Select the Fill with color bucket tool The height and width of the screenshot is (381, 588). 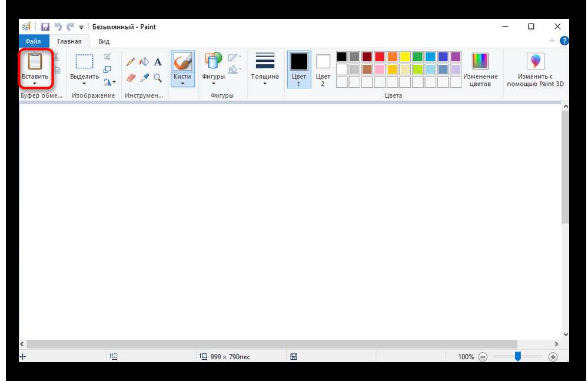point(144,62)
